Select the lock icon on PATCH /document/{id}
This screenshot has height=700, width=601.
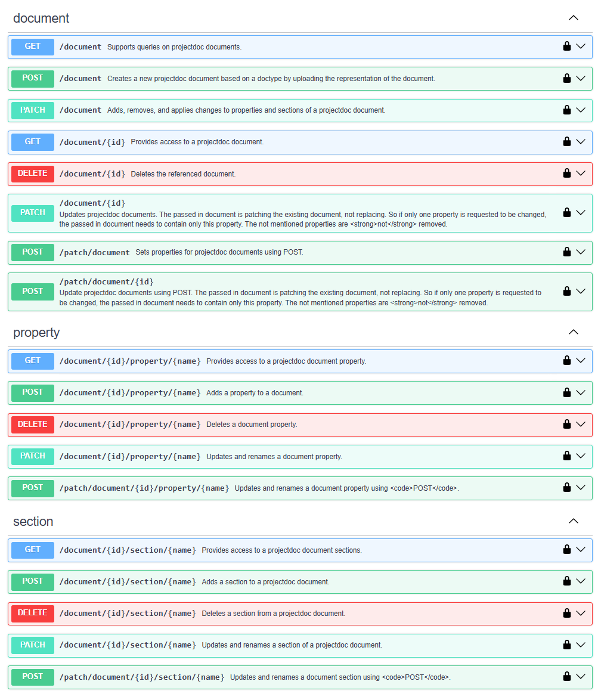tap(567, 213)
